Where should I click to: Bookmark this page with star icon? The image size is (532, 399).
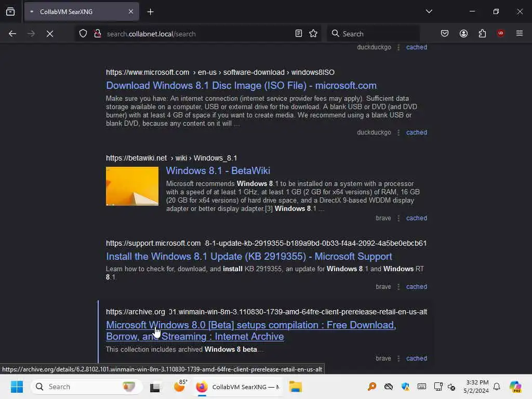click(313, 33)
